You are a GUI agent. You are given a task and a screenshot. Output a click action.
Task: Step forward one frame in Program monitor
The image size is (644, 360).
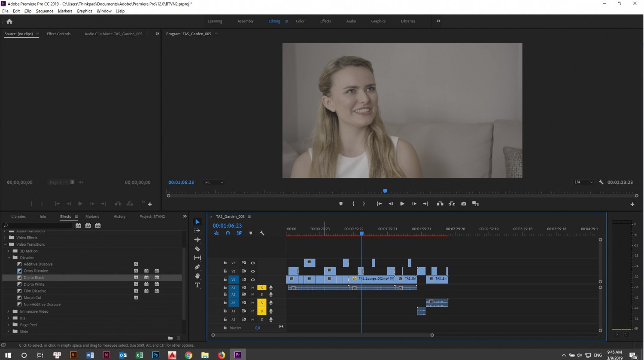[x=414, y=204]
